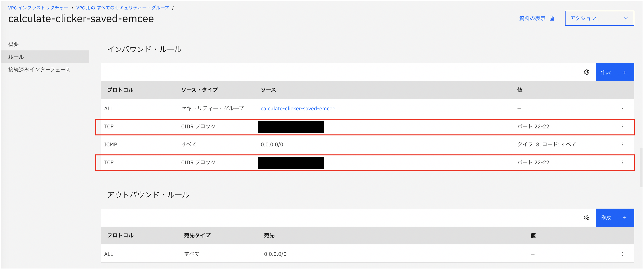Open inbound rules table settings gear

point(586,72)
